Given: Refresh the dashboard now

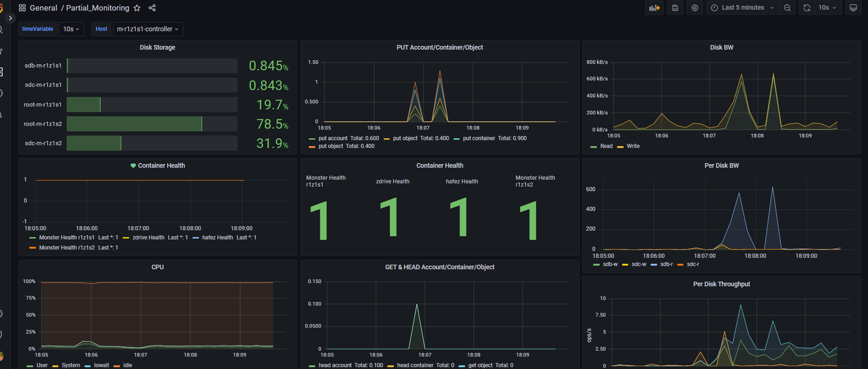Looking at the screenshot, I should (806, 8).
